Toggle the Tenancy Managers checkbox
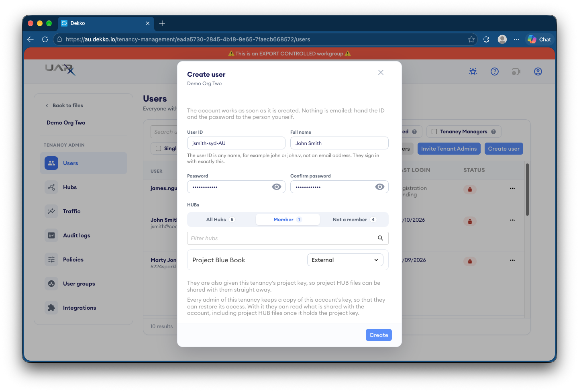The height and width of the screenshot is (392, 579). [434, 131]
